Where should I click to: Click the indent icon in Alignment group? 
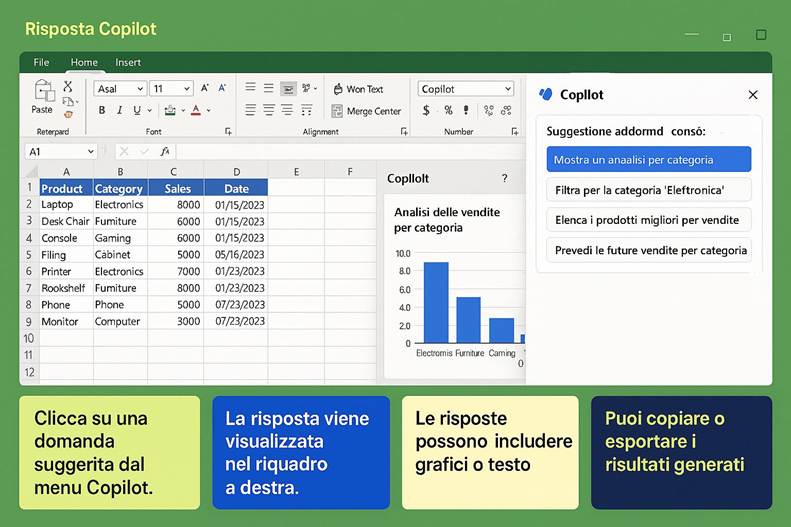306,110
